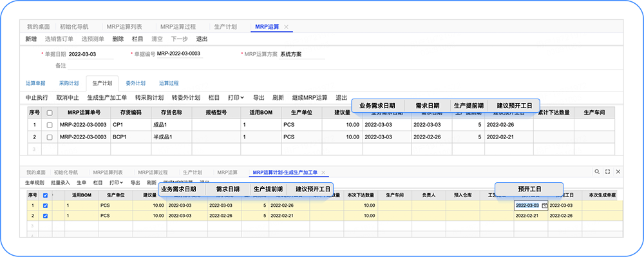Check the box for row CP1 成品1

(x=50, y=125)
